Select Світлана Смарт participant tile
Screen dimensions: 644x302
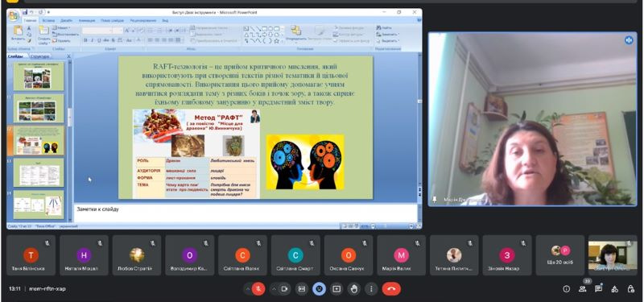[x=295, y=255]
